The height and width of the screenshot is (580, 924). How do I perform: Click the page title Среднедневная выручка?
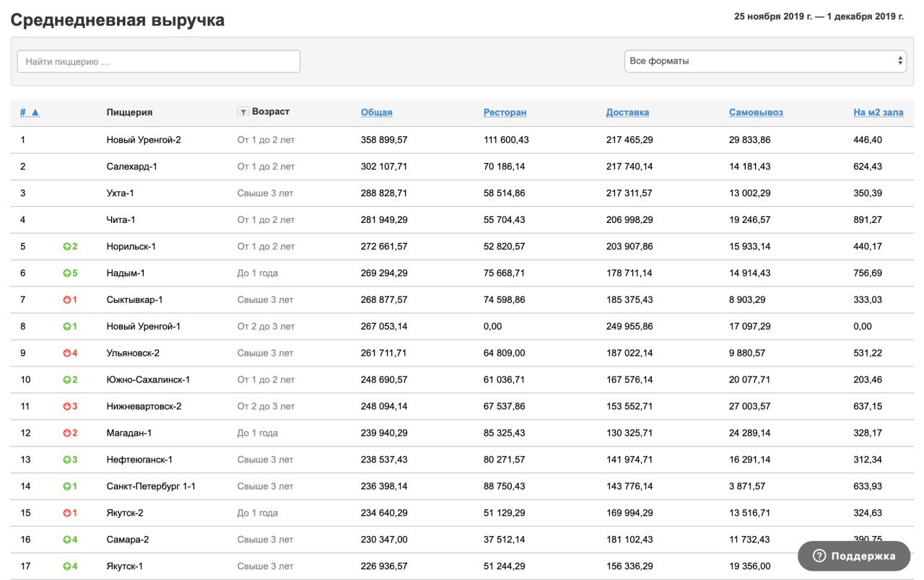pos(118,20)
